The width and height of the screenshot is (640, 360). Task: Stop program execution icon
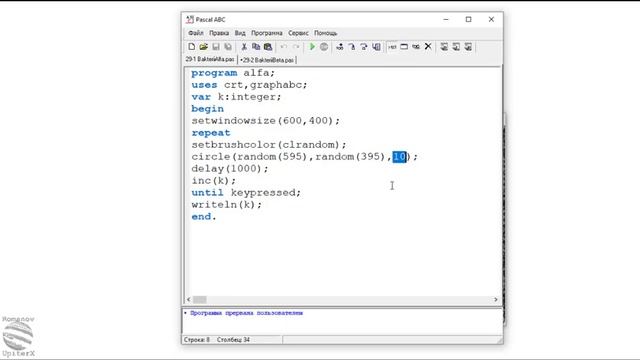[x=324, y=47]
